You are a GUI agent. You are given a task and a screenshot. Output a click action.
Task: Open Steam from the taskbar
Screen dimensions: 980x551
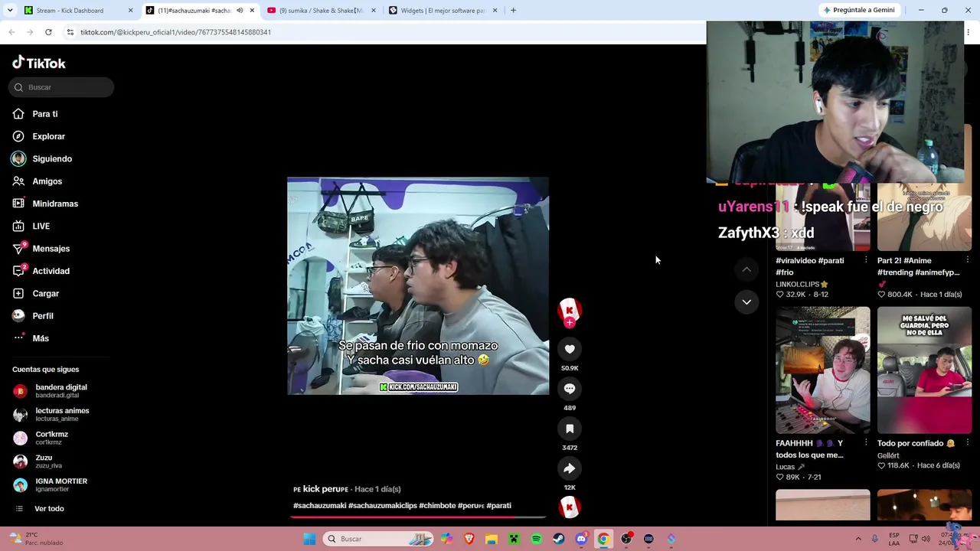558,539
